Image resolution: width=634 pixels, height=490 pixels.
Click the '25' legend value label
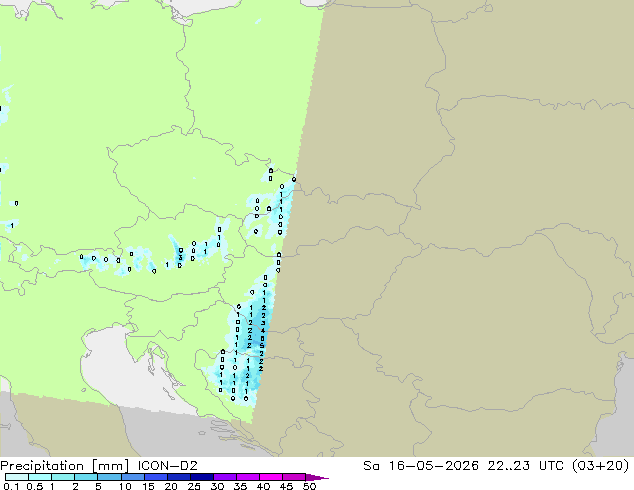(194, 486)
